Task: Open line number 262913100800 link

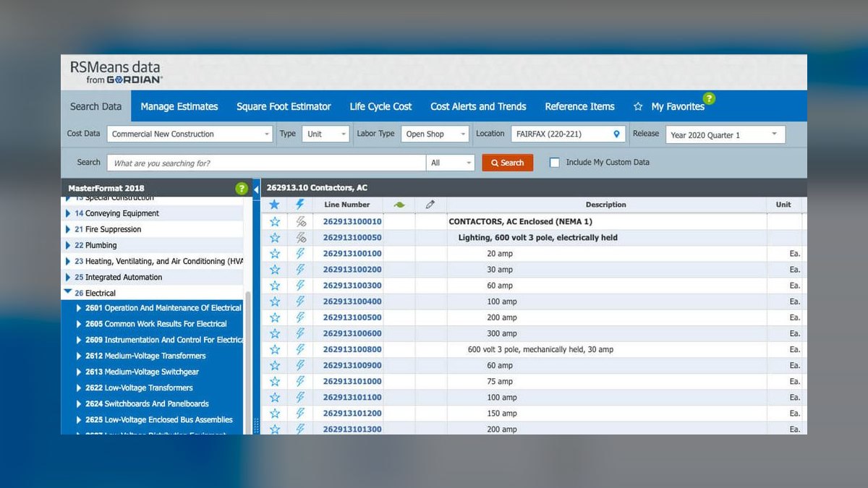Action: click(x=352, y=349)
